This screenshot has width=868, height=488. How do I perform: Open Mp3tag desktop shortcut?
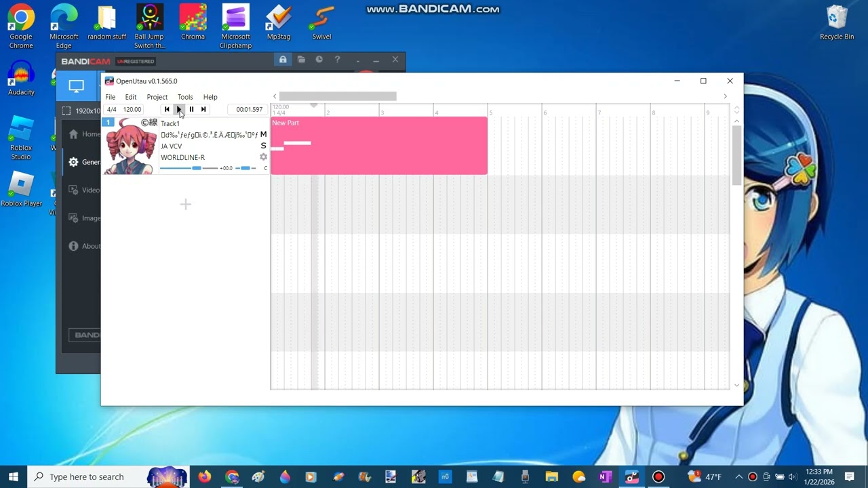tap(279, 23)
